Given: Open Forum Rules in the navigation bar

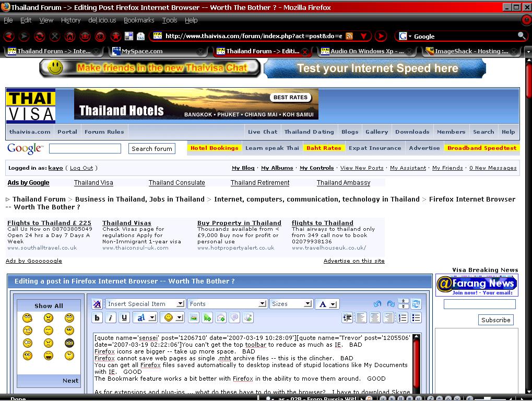Looking at the screenshot, I should [x=104, y=132].
